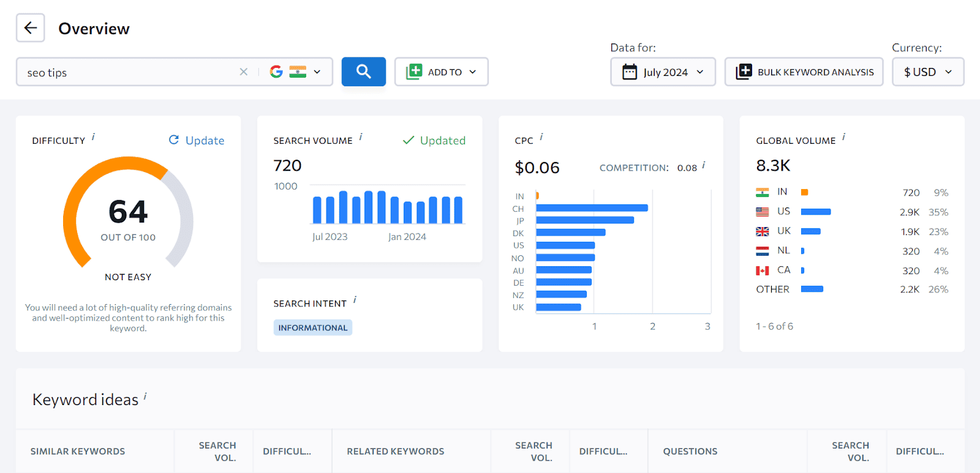Click the Competition info icon
The image size is (980, 473).
(704, 165)
